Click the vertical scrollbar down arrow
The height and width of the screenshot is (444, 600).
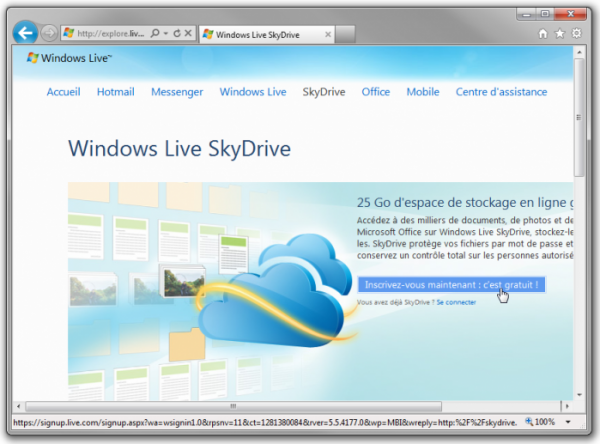pyautogui.click(x=579, y=395)
